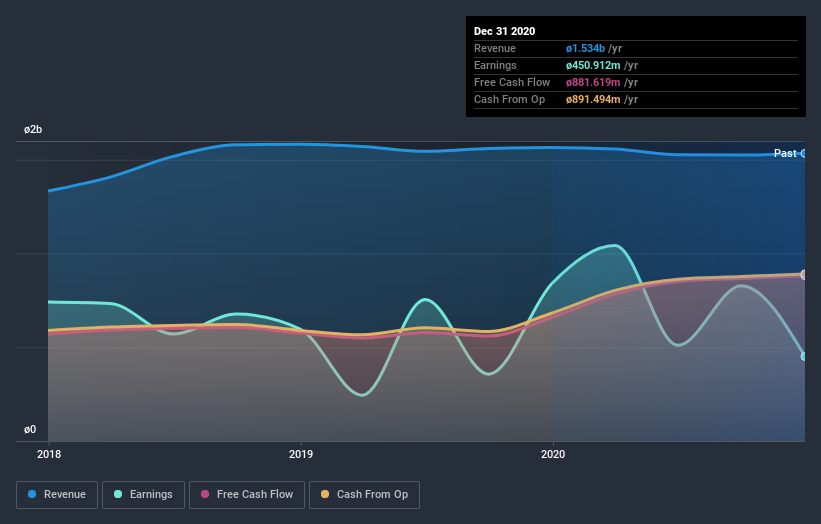Click the pink Free Cash Flow legend dot
The image size is (821, 524).
click(x=205, y=494)
